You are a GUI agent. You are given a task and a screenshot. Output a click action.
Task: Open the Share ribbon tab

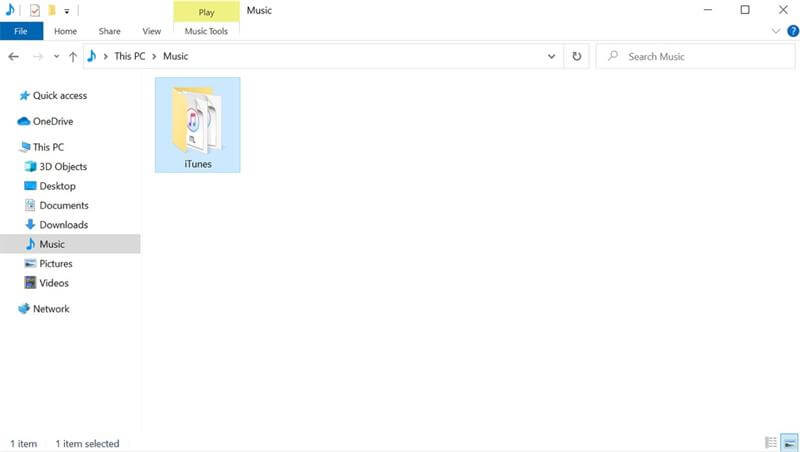[x=109, y=31]
